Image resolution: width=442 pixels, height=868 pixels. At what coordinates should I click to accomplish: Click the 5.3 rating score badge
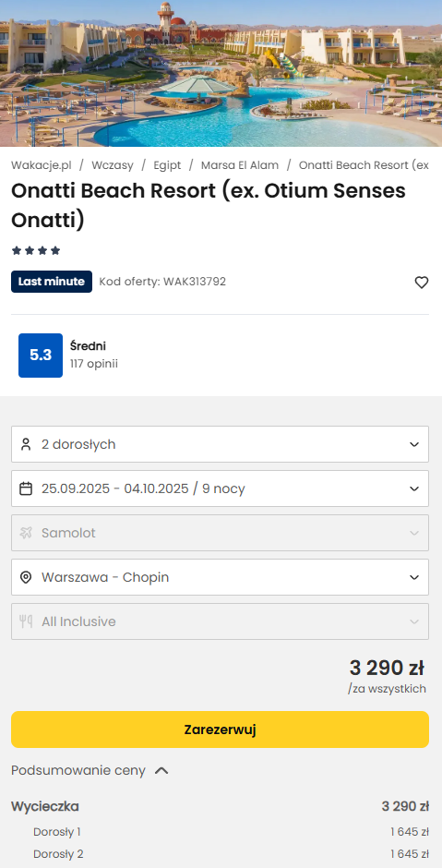tap(41, 356)
